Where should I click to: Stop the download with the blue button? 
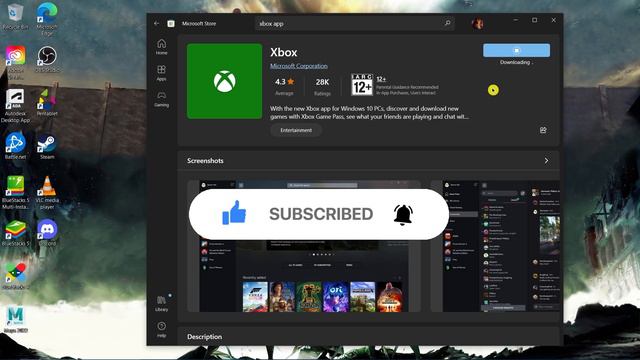click(x=516, y=50)
